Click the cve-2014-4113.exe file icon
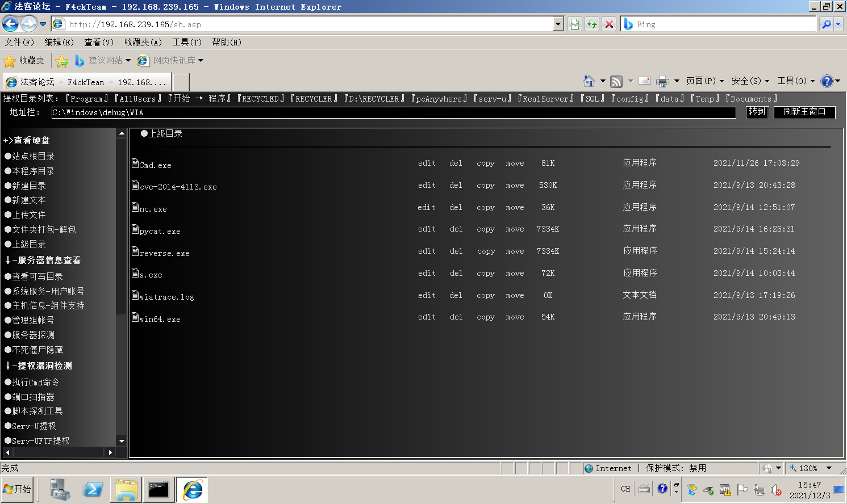Viewport: 847px width, 504px height. pyautogui.click(x=135, y=184)
